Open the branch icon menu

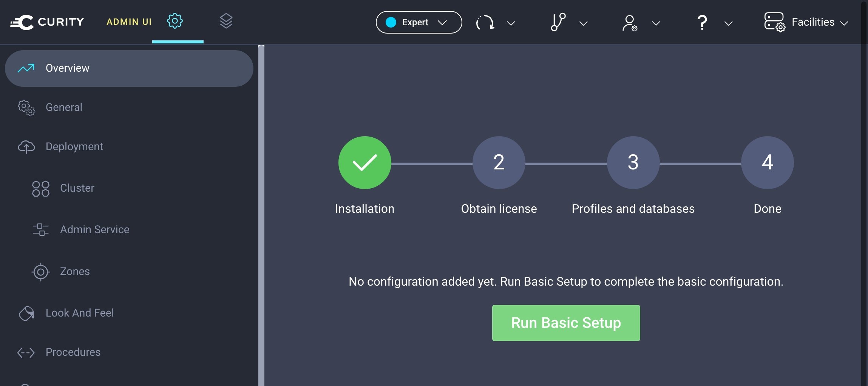(558, 22)
